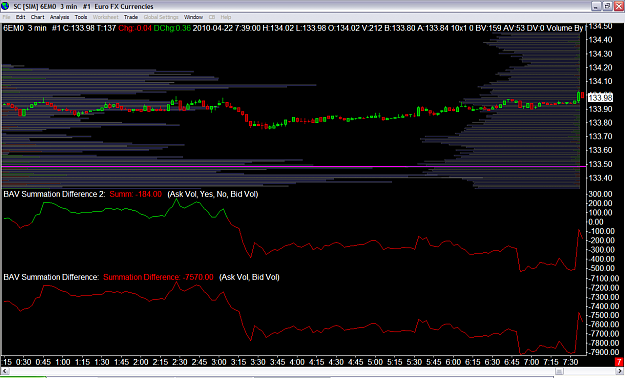Click the red 7 indicator box

click(x=619, y=362)
